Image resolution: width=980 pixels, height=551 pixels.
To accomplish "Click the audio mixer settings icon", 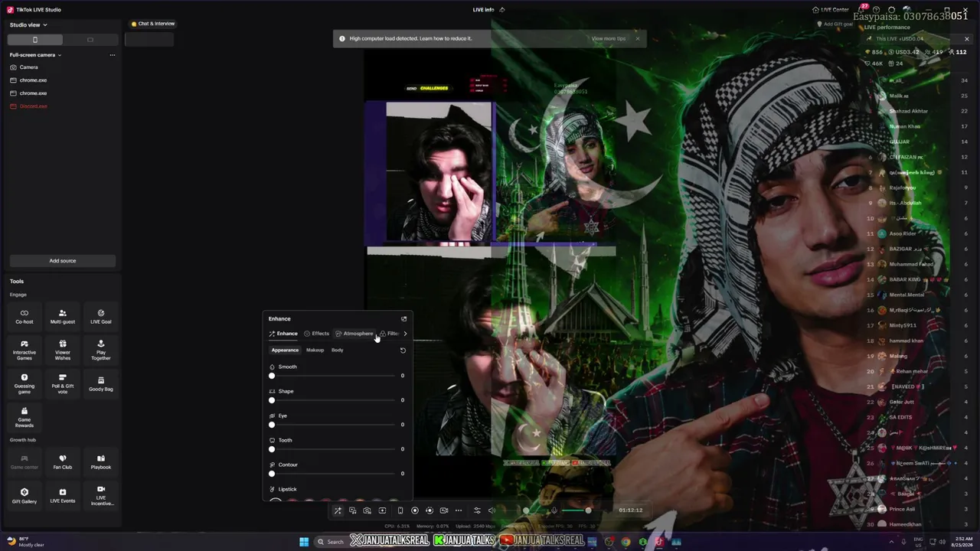I will [x=477, y=510].
